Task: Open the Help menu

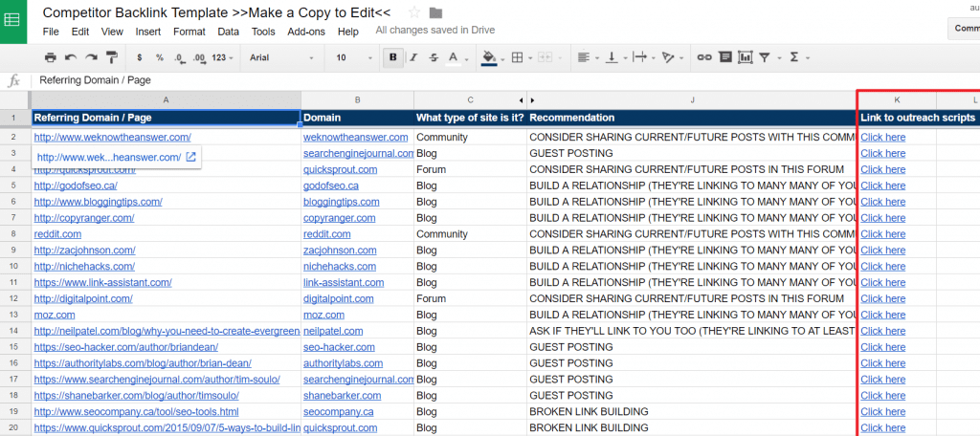Action: click(348, 32)
